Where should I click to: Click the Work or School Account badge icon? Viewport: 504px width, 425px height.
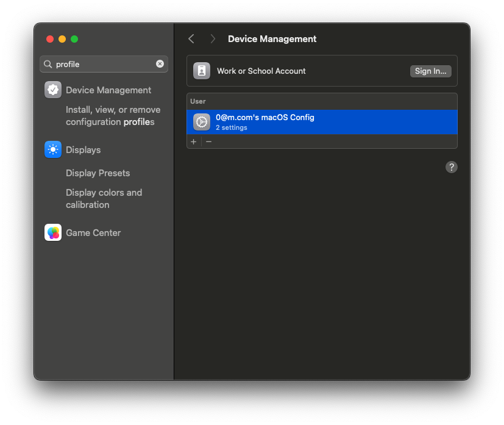[x=202, y=71]
